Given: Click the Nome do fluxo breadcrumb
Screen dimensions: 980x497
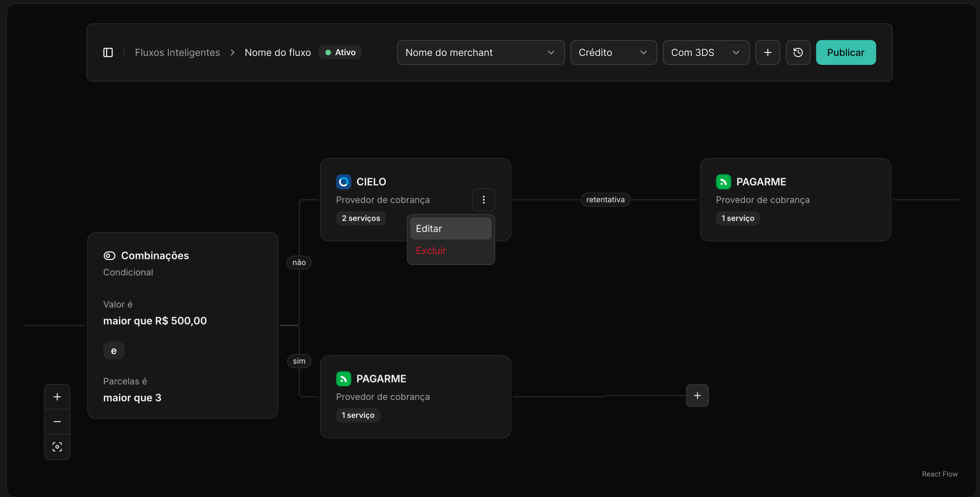Looking at the screenshot, I should point(278,52).
